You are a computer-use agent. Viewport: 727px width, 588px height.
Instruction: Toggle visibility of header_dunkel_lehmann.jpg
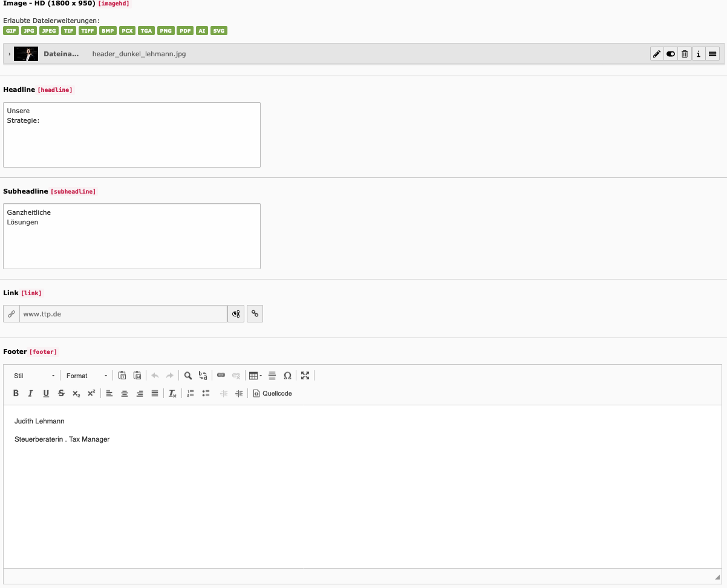(x=671, y=54)
